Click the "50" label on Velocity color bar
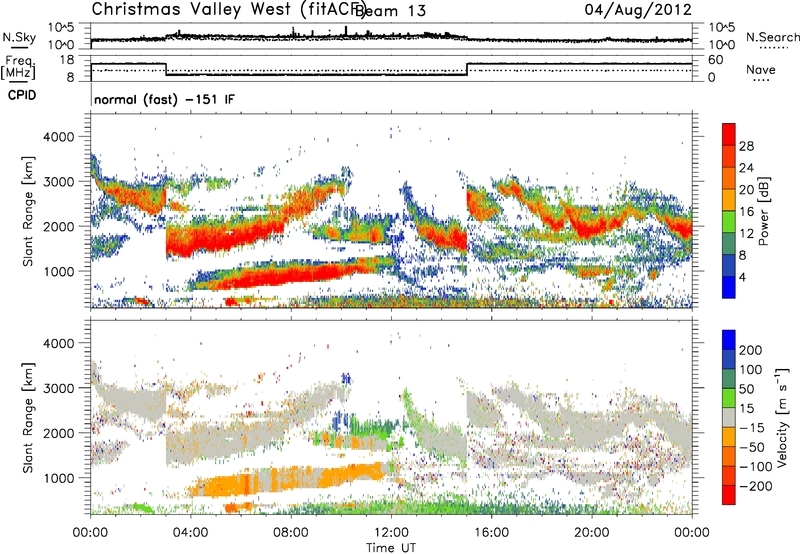This screenshot has width=800, height=554. point(746,389)
